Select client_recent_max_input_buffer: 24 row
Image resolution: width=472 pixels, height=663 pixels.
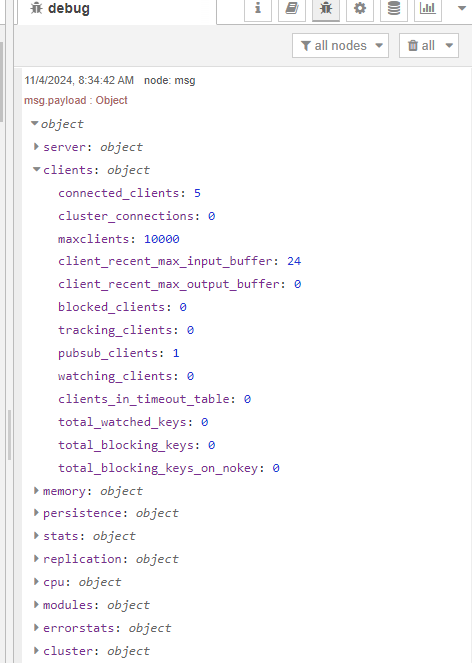click(x=180, y=261)
